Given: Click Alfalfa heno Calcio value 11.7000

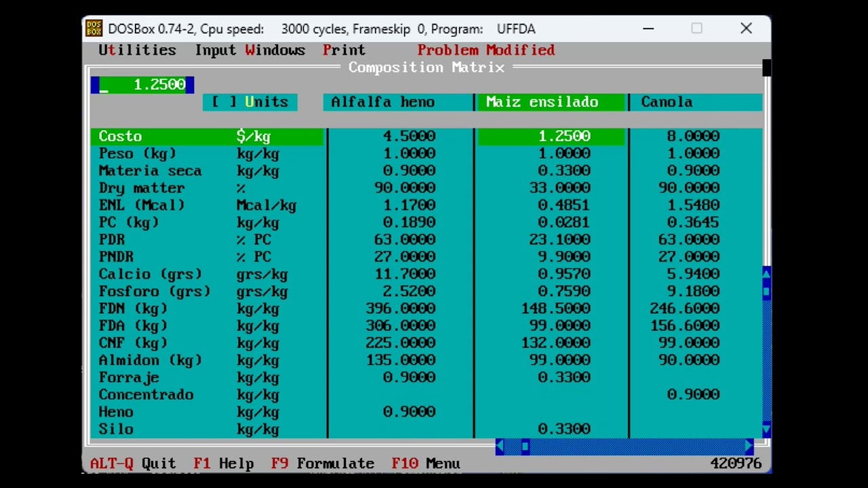Looking at the screenshot, I should pos(405,274).
